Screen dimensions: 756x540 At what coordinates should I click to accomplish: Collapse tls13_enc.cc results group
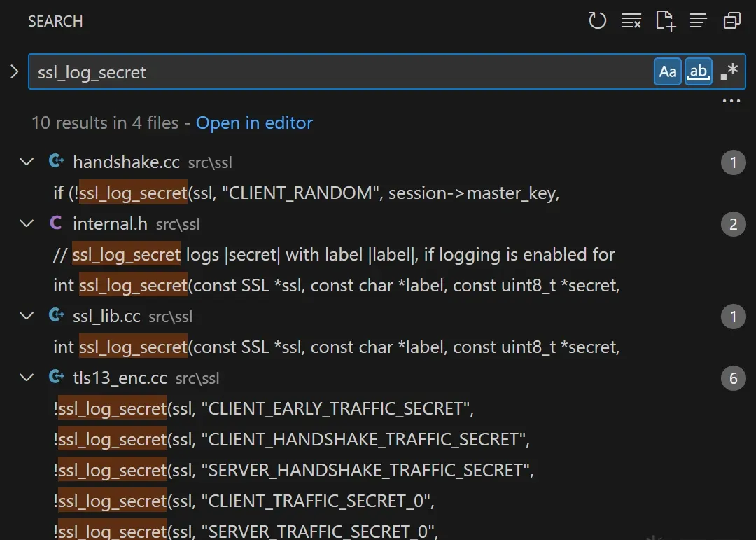pos(27,378)
